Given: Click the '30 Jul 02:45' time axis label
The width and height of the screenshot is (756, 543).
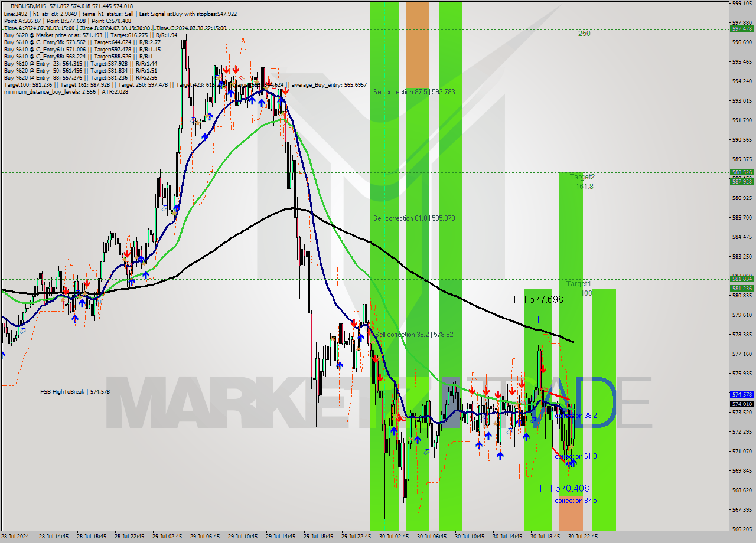Looking at the screenshot, I should tap(395, 537).
